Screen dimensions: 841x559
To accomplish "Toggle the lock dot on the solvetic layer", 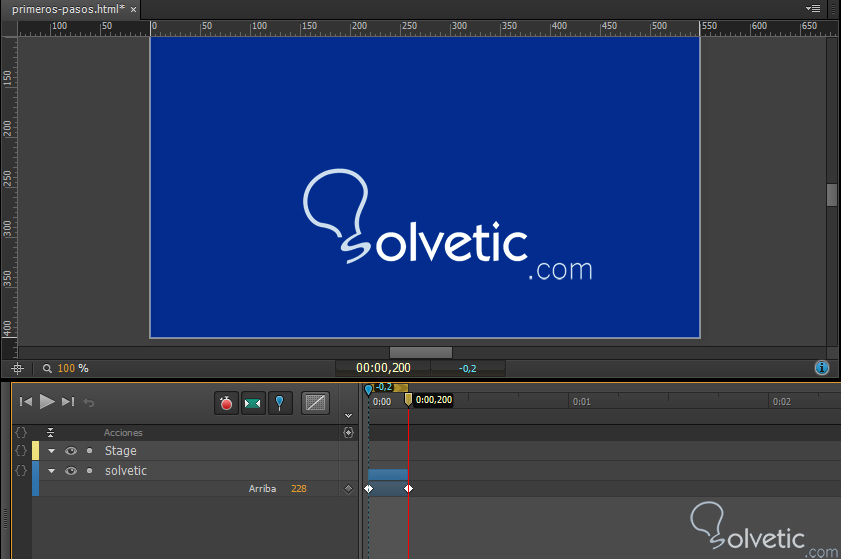I will click(x=90, y=470).
